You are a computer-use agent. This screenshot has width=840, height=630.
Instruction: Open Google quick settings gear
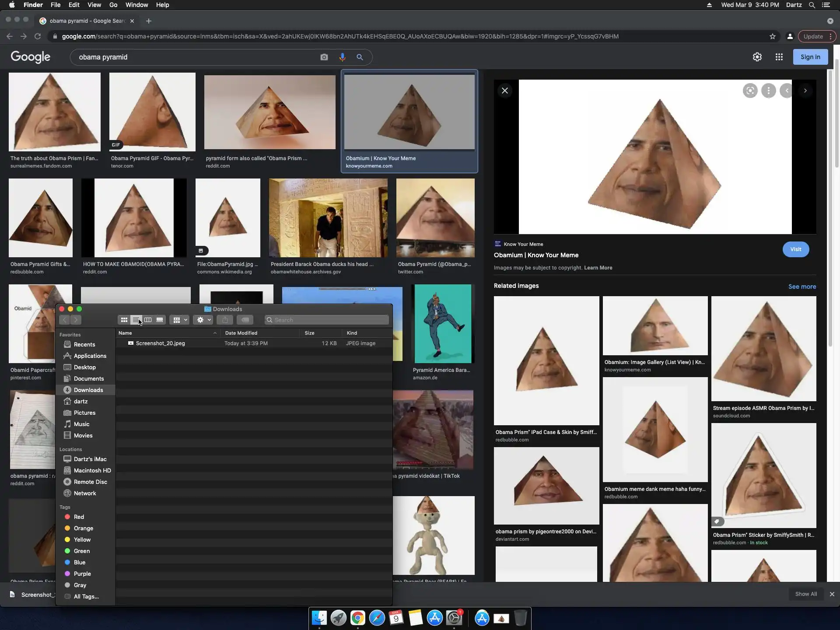coord(757,57)
